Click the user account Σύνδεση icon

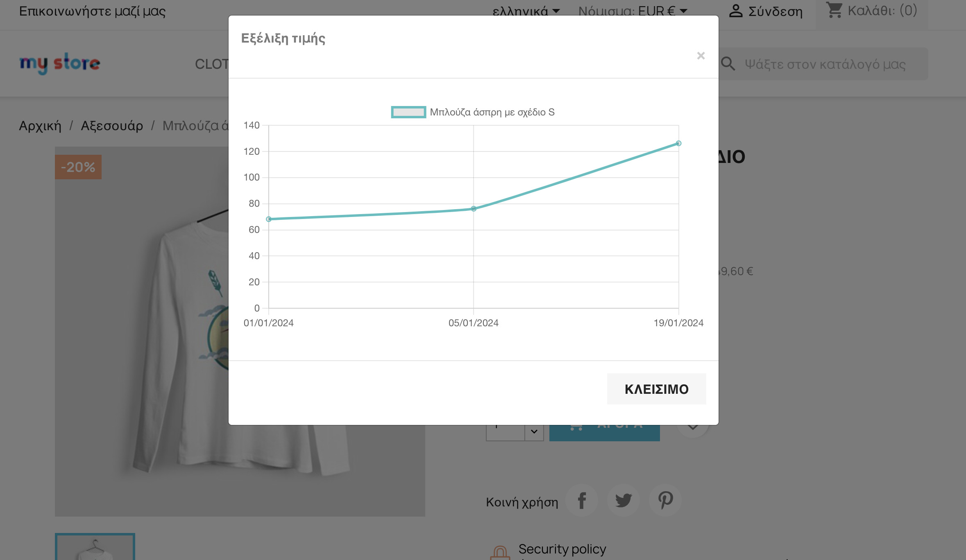[x=736, y=11]
